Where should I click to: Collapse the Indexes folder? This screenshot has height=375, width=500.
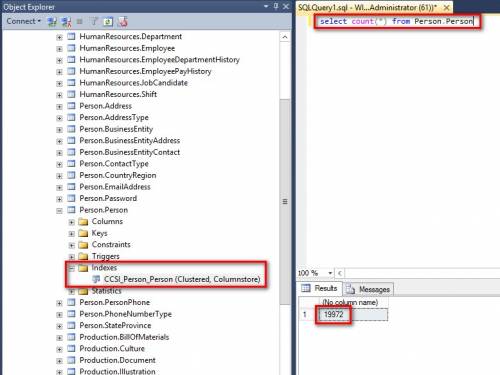pyautogui.click(x=72, y=268)
